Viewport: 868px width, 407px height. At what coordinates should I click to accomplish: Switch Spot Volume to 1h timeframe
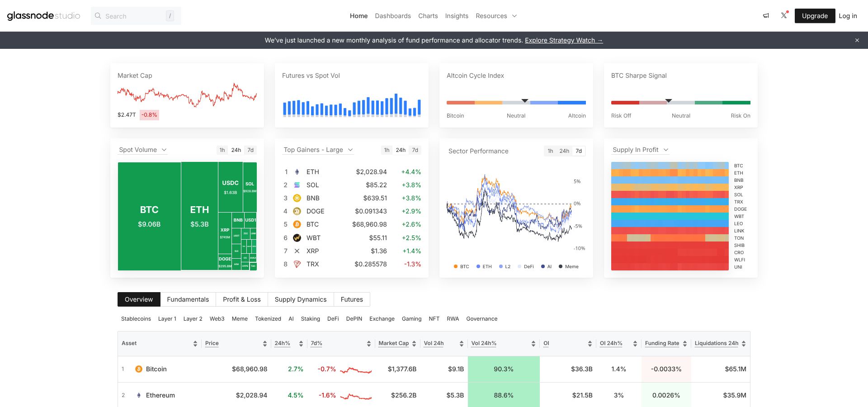[x=222, y=150]
